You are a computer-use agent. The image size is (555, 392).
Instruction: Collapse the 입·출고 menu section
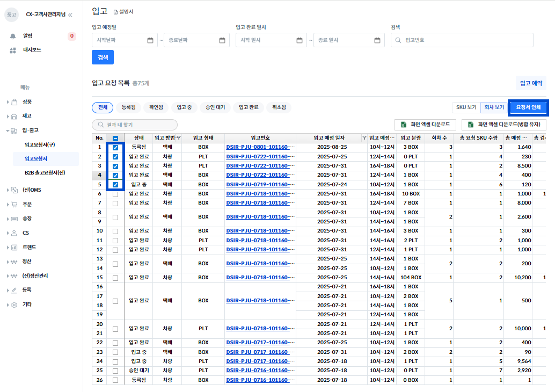tap(30, 130)
